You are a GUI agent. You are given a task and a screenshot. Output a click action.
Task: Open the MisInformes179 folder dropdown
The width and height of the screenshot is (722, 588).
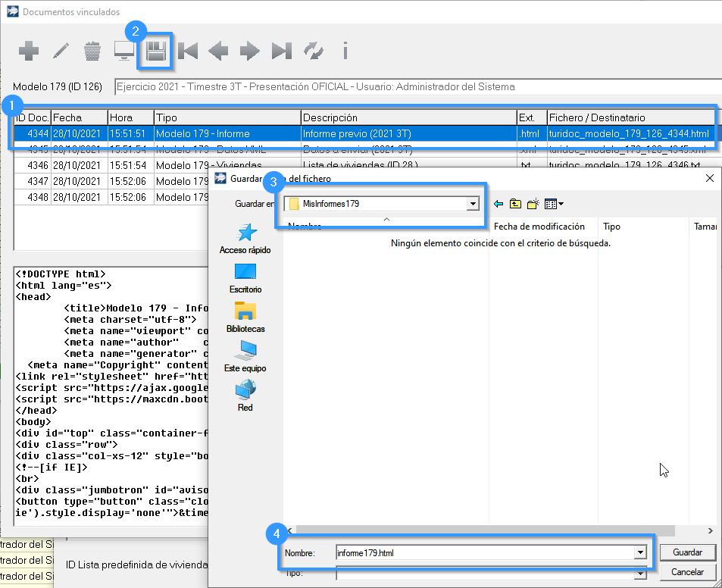[x=474, y=204]
